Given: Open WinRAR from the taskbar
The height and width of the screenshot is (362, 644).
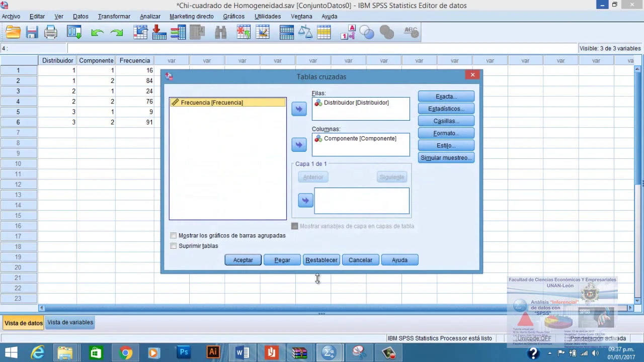Looking at the screenshot, I should tap(300, 352).
